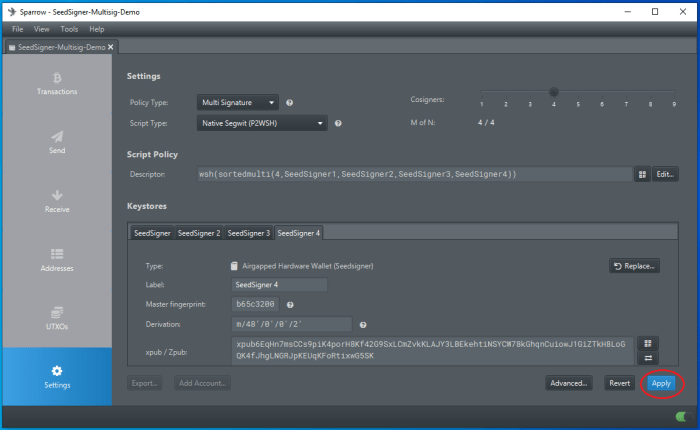This screenshot has width=700, height=430.
Task: Click the descriptor QR code icon
Action: coord(641,174)
